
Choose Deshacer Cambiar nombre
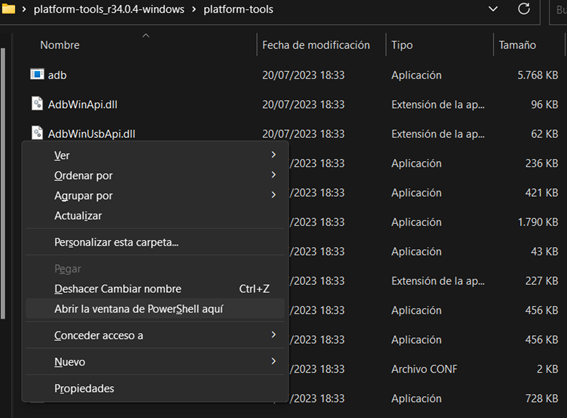[x=155, y=289]
